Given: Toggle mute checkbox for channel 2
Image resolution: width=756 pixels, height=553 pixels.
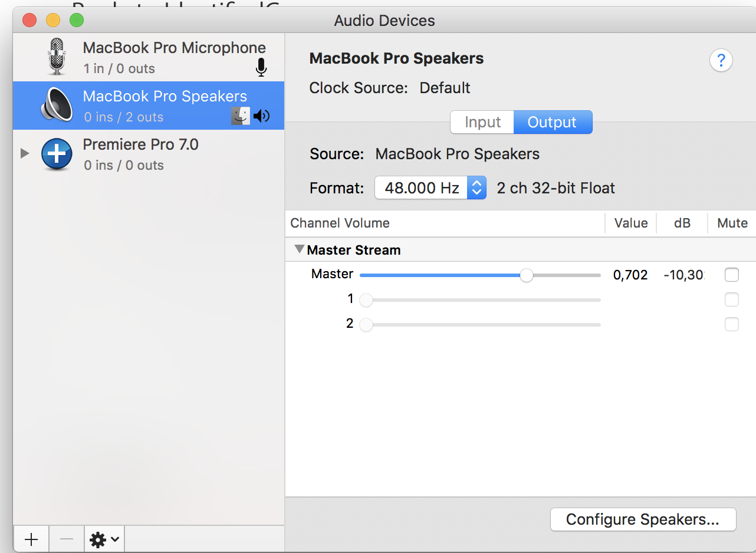Looking at the screenshot, I should [x=731, y=324].
